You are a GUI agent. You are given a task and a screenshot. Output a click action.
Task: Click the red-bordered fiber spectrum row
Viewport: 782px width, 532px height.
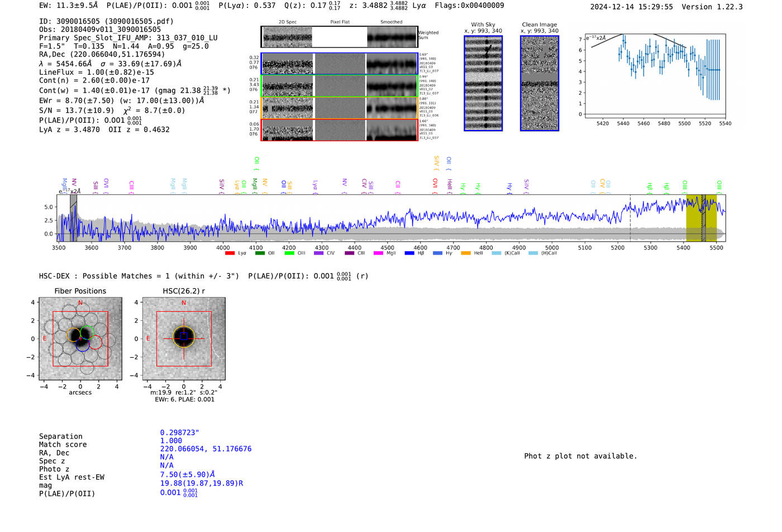339,130
